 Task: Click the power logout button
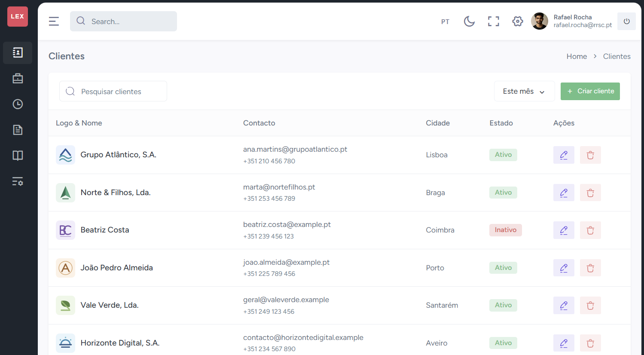point(626,21)
